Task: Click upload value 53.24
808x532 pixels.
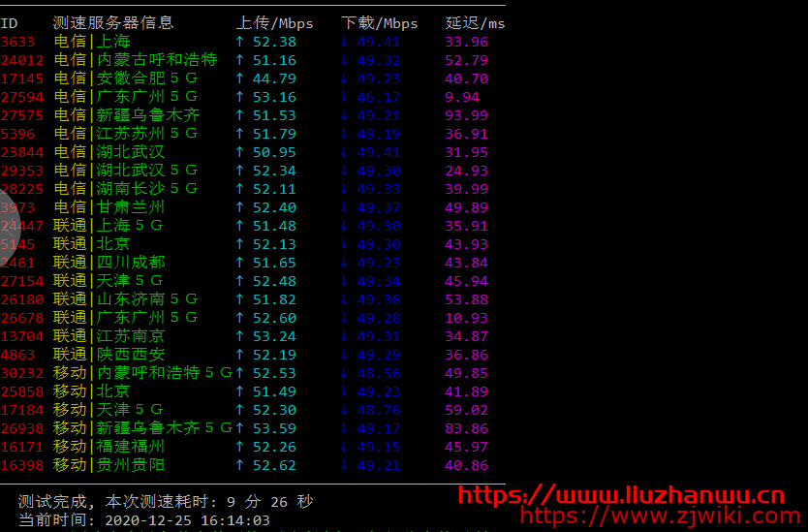Action: point(274,336)
